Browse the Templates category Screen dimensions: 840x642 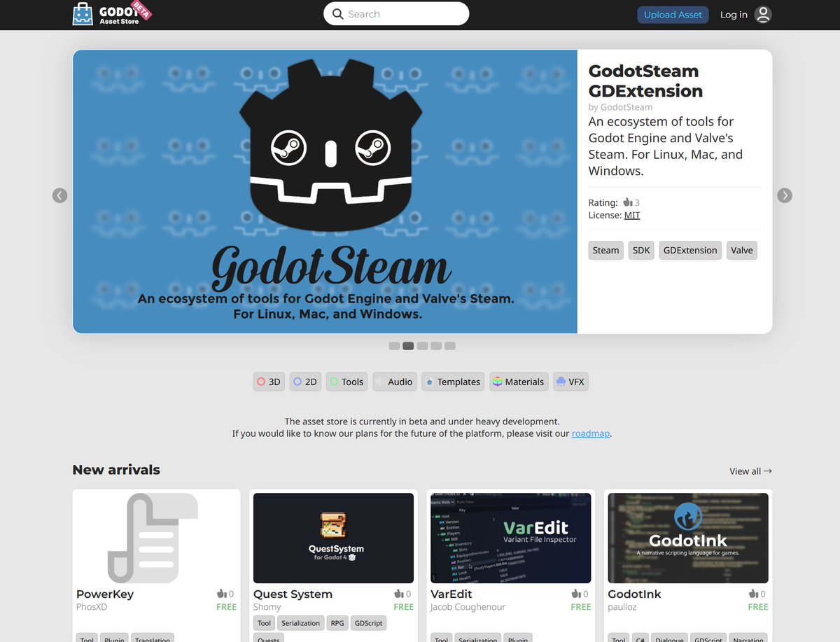click(x=453, y=382)
